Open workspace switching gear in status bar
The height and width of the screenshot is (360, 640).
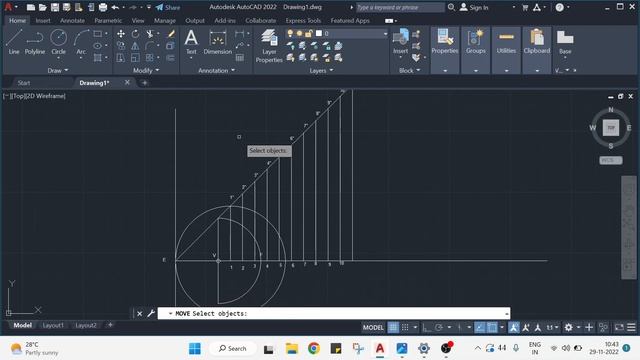coord(568,327)
